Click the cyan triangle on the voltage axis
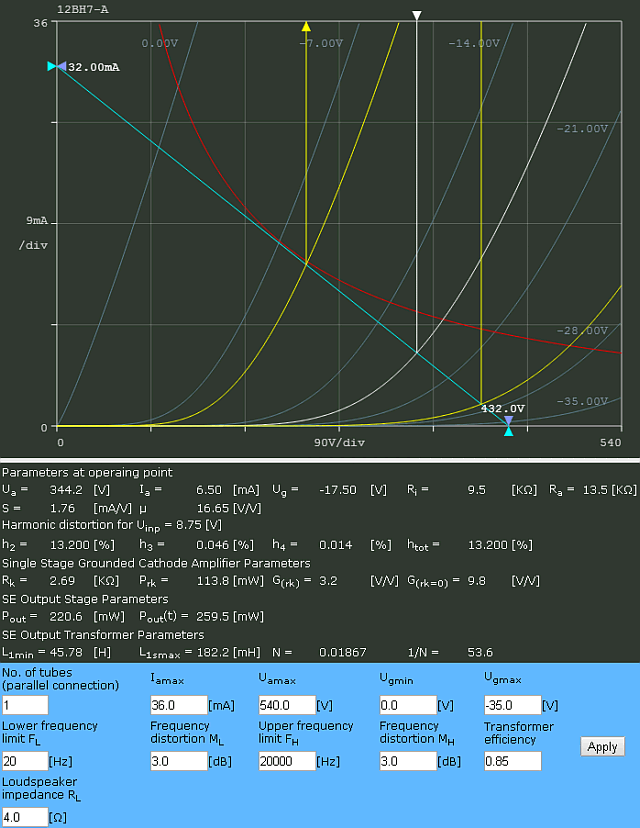Image resolution: width=640 pixels, height=828 pixels. coord(508,431)
